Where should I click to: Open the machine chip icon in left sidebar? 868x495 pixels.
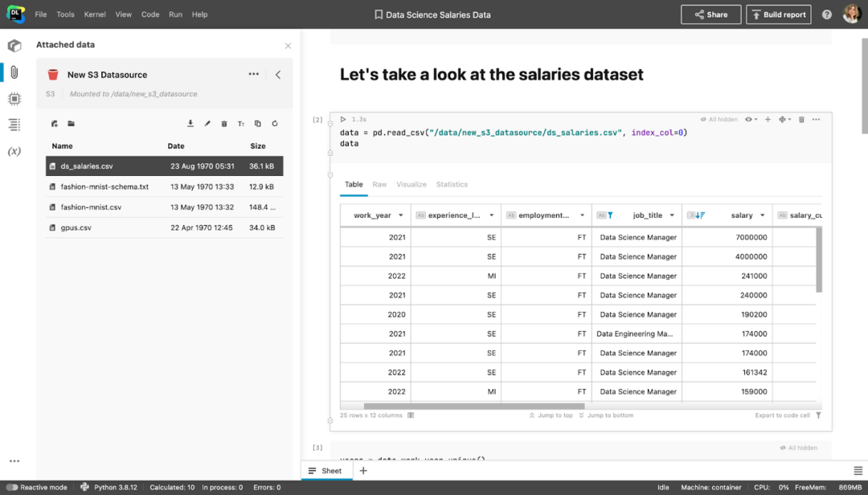tap(14, 99)
